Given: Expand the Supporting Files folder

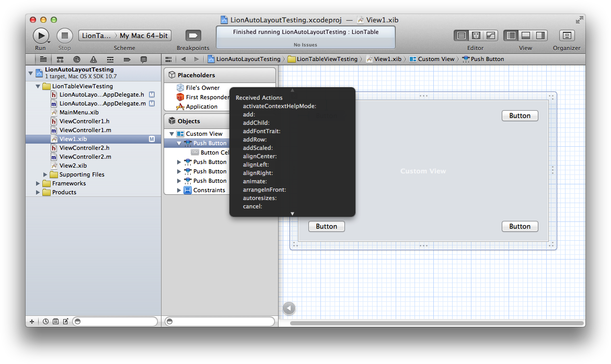Looking at the screenshot, I should tap(45, 175).
